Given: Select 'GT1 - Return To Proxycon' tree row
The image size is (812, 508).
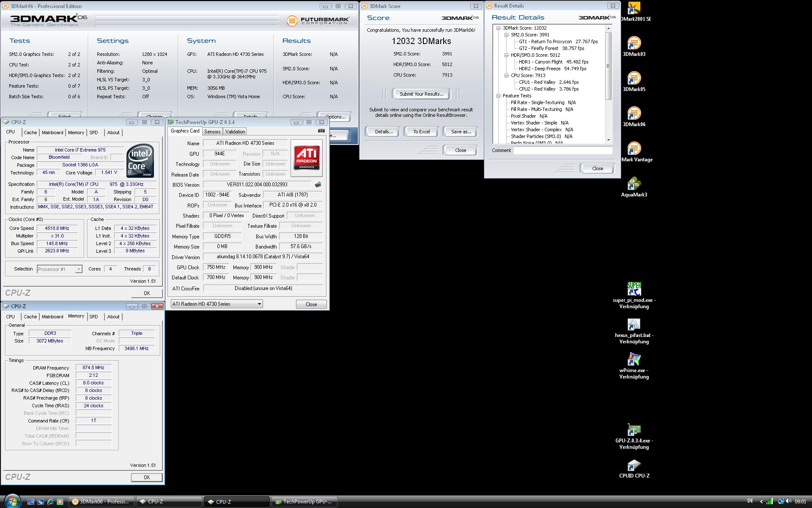Looking at the screenshot, I should [x=558, y=41].
